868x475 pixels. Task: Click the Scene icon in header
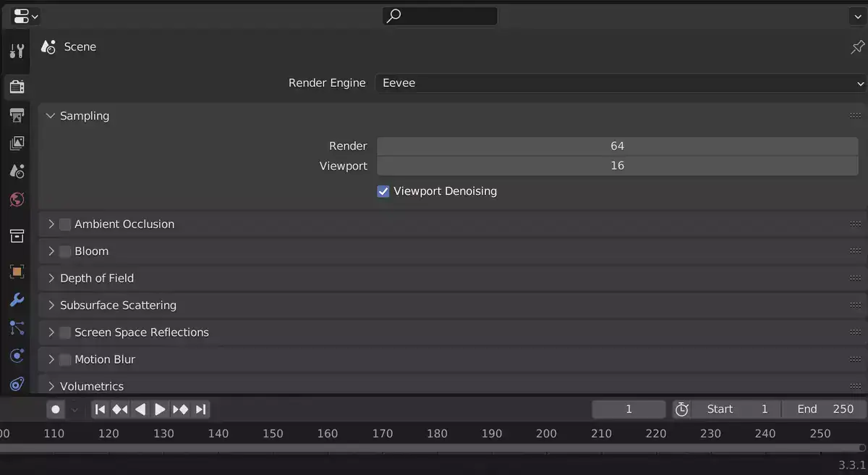click(48, 47)
